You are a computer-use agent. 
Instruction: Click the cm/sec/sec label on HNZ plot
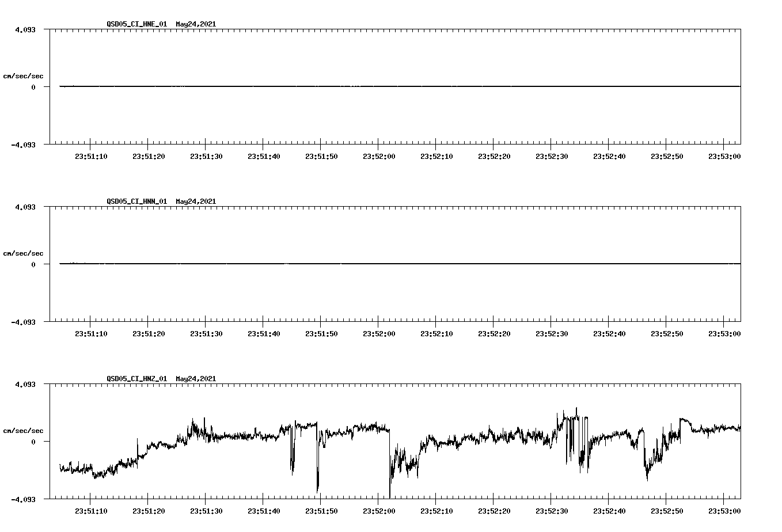(24, 430)
